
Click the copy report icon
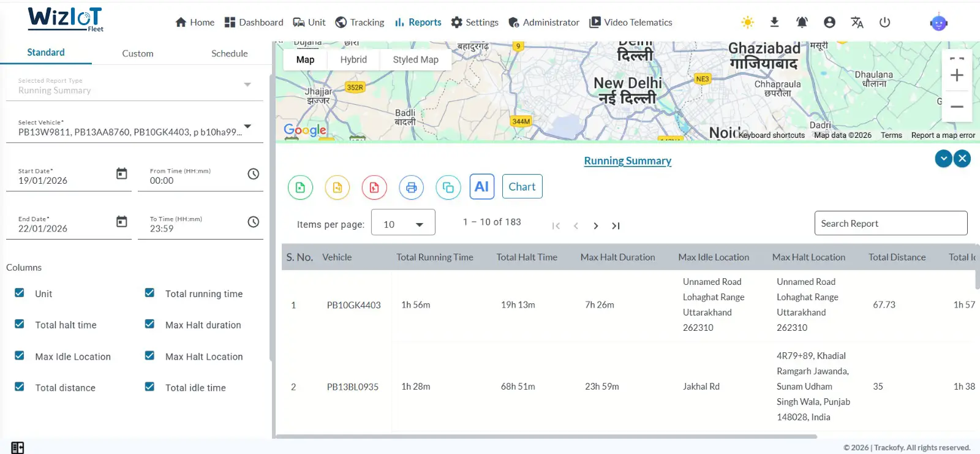(448, 187)
